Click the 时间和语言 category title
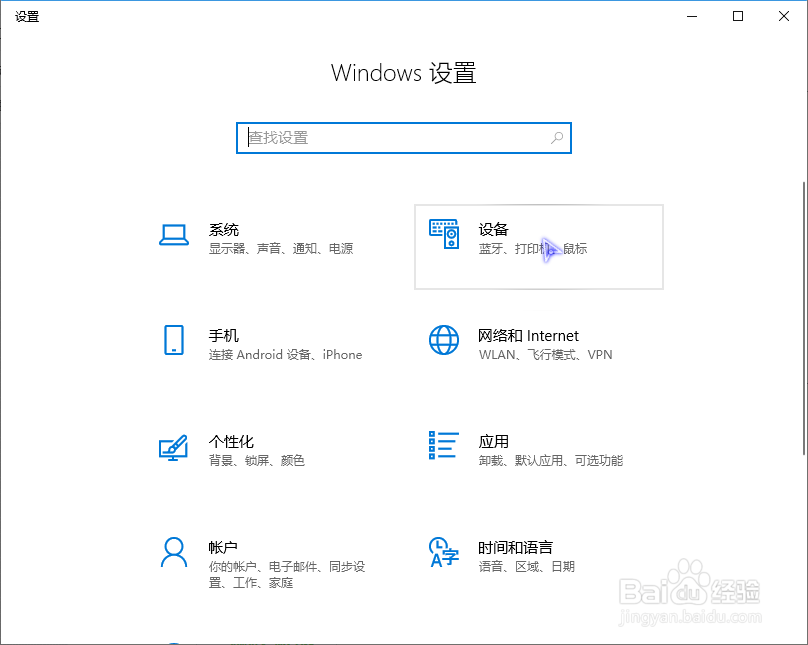This screenshot has height=645, width=808. 515,548
